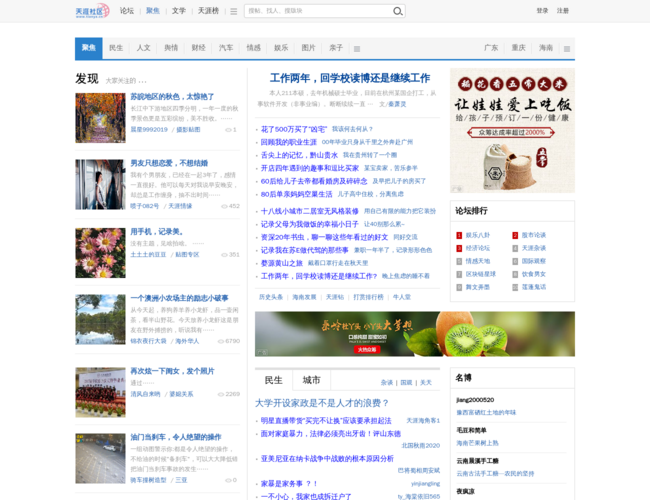650x500 pixels.
Task: Open 历史头条 link
Action: coord(271,297)
